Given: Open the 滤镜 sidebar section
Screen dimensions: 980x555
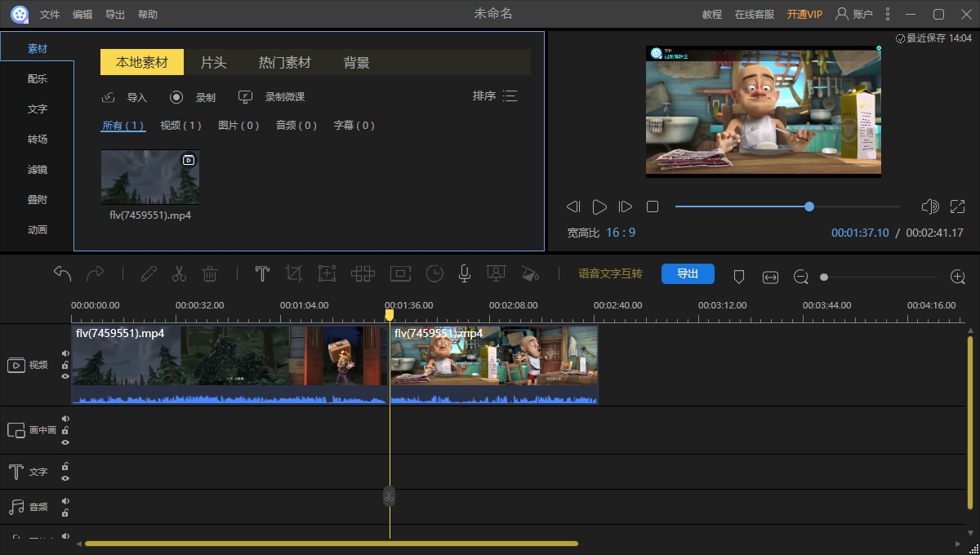Looking at the screenshot, I should 38,170.
